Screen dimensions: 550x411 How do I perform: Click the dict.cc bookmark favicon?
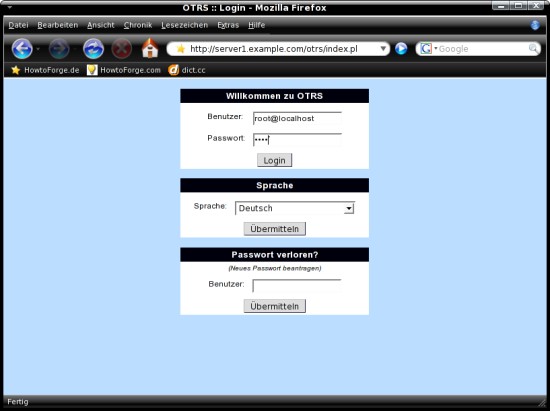[173, 70]
